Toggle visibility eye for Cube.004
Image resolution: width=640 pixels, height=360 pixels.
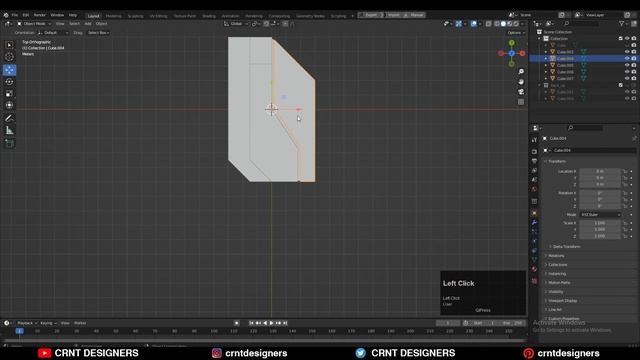point(627,58)
